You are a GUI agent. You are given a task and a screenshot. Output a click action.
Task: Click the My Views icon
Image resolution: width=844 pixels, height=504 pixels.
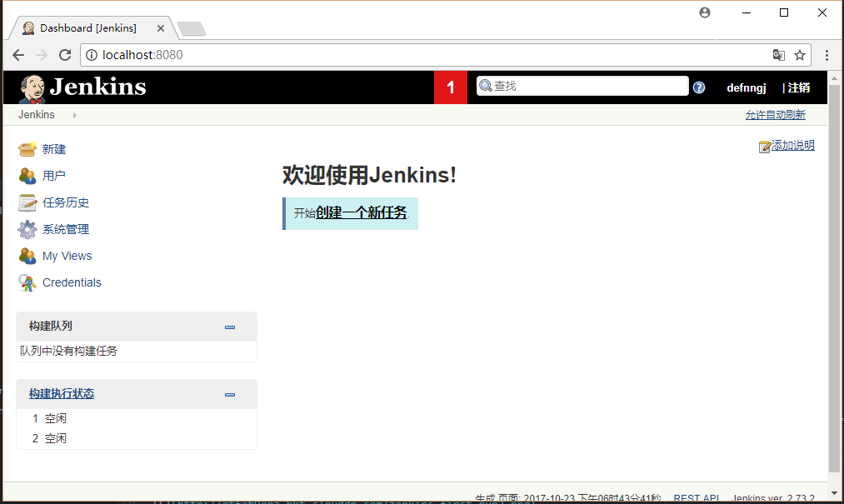[27, 256]
